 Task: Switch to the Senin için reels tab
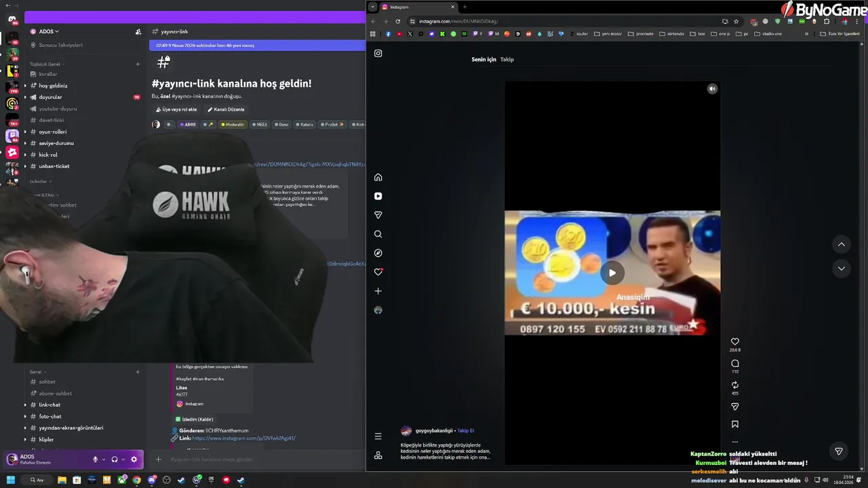click(484, 60)
